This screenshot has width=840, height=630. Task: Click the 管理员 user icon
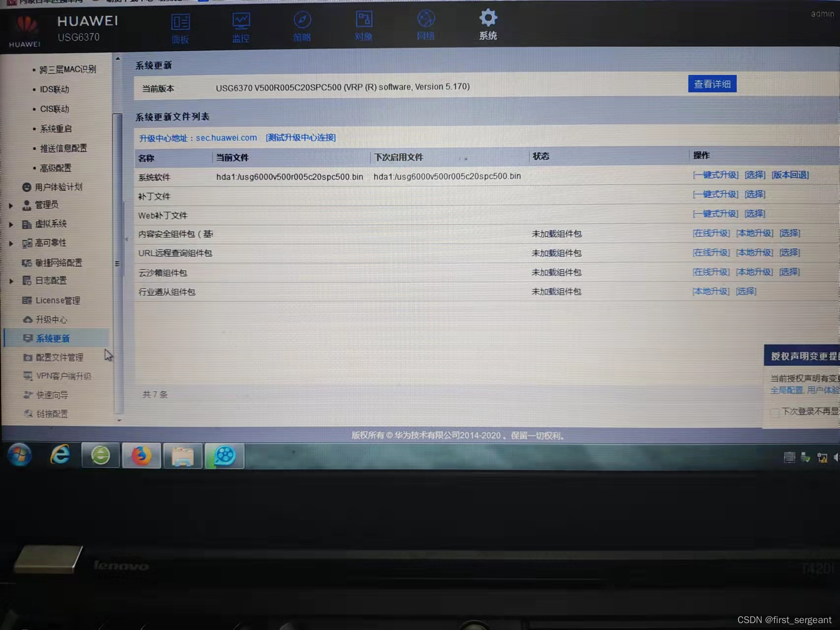(x=27, y=205)
